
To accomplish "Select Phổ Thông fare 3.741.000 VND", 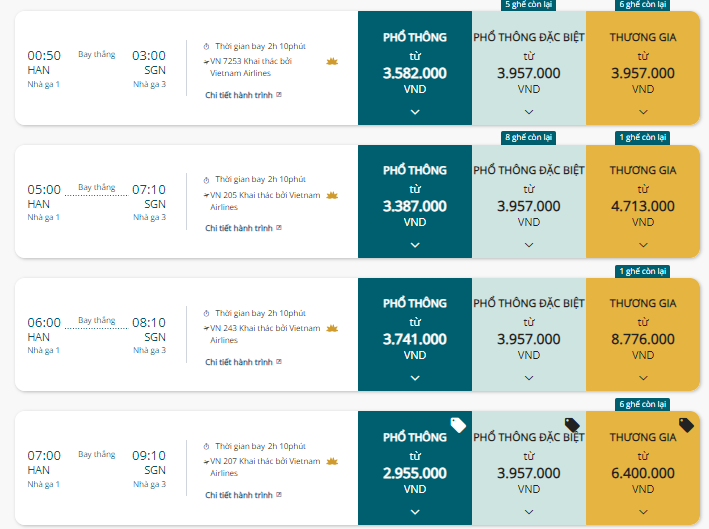I will click(415, 335).
